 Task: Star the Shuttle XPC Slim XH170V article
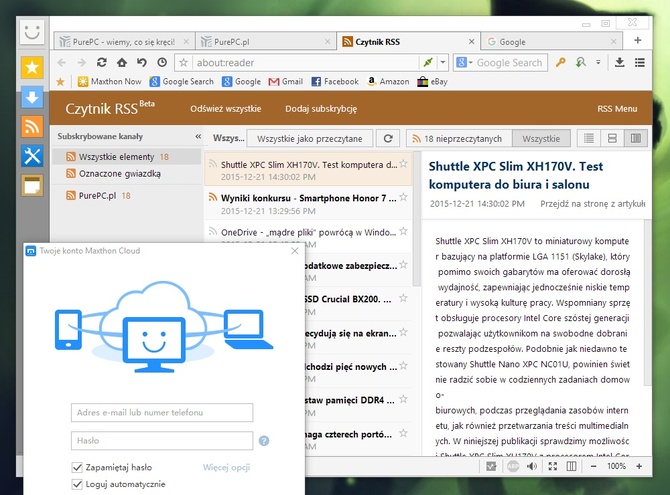403,164
